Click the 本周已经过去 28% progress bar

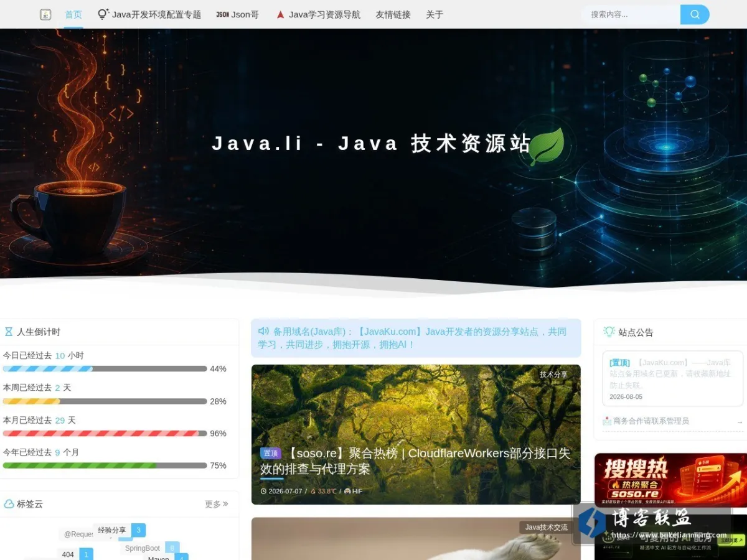coord(105,401)
